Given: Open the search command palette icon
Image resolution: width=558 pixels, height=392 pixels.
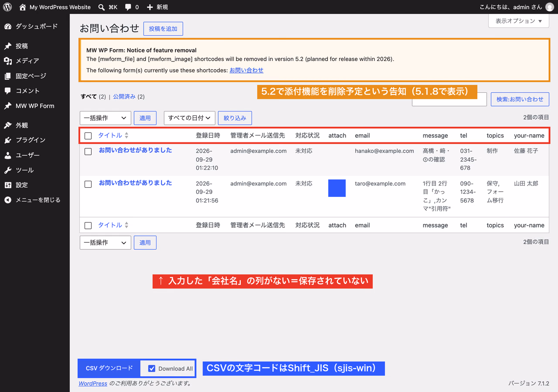Looking at the screenshot, I should point(102,7).
